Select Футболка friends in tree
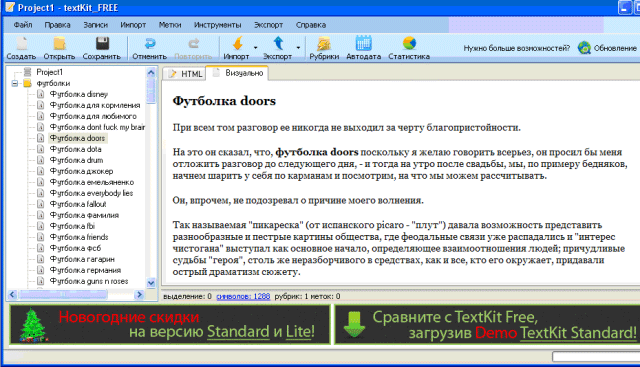The image size is (640, 367). click(x=79, y=237)
